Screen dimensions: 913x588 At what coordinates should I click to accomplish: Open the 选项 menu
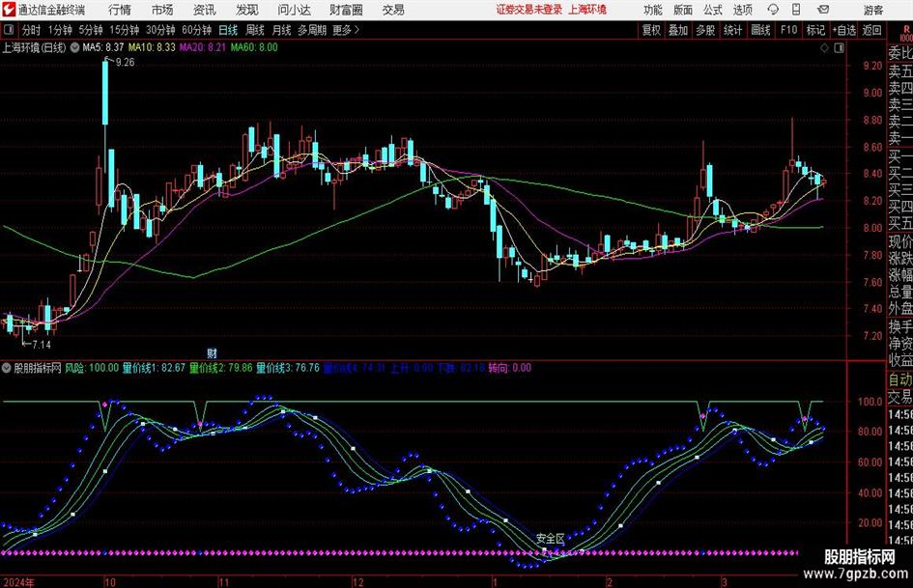[x=742, y=10]
